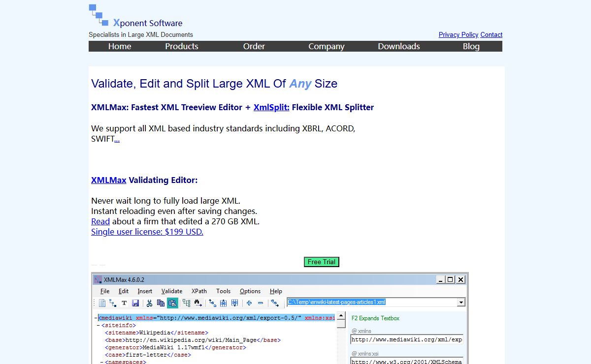Click Single user license: $199 USD link
This screenshot has height=364, width=591.
[x=147, y=232]
